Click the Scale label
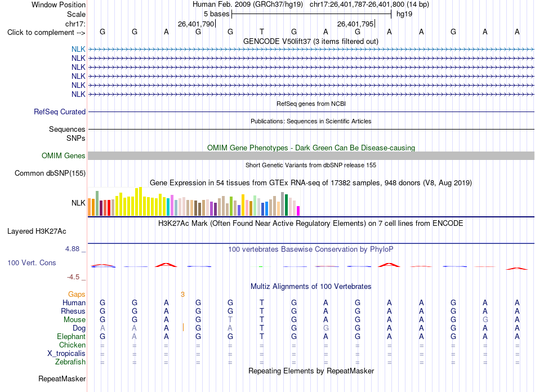The width and height of the screenshot is (535, 392). [x=76, y=14]
